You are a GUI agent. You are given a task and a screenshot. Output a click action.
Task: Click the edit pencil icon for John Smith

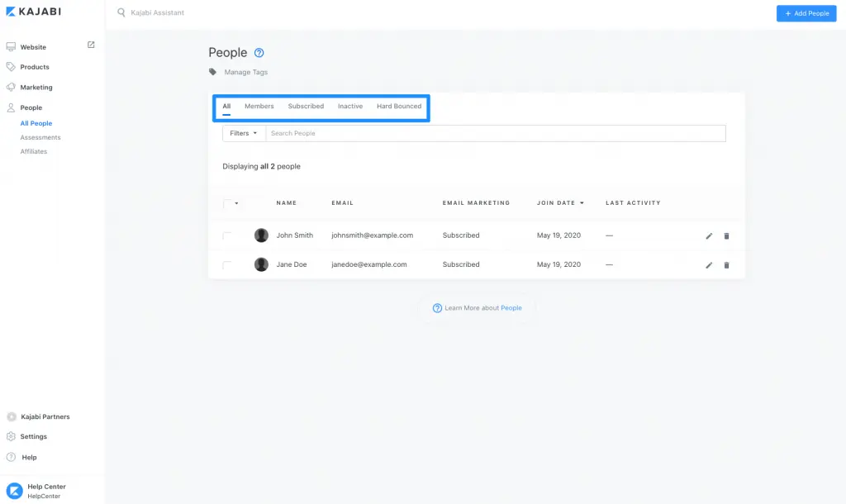coord(709,236)
